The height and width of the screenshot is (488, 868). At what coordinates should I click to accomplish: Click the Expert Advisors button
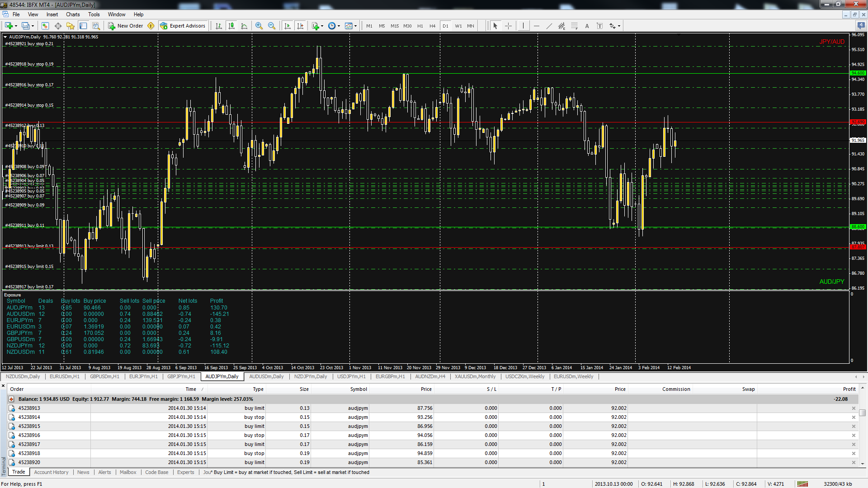183,26
